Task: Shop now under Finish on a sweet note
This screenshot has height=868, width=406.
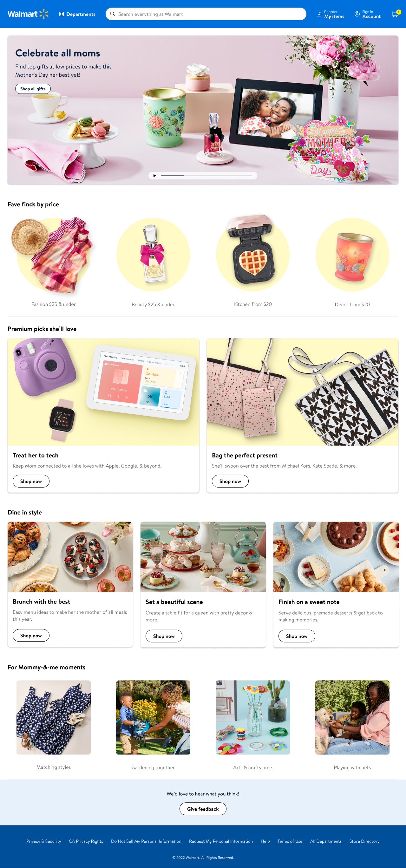Action: tap(296, 636)
